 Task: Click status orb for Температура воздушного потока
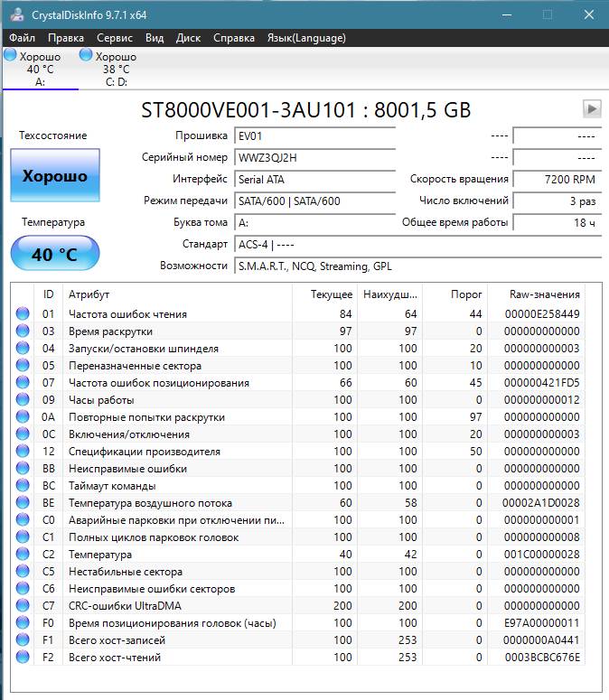coord(23,503)
